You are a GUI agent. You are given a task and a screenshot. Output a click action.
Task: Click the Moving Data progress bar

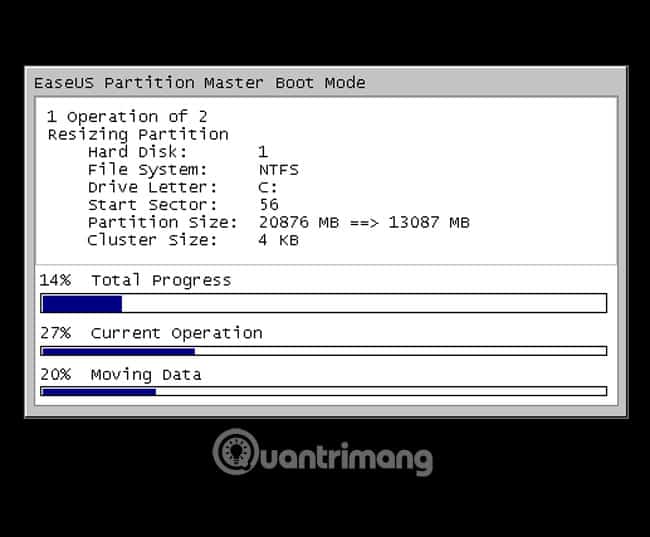click(x=324, y=391)
